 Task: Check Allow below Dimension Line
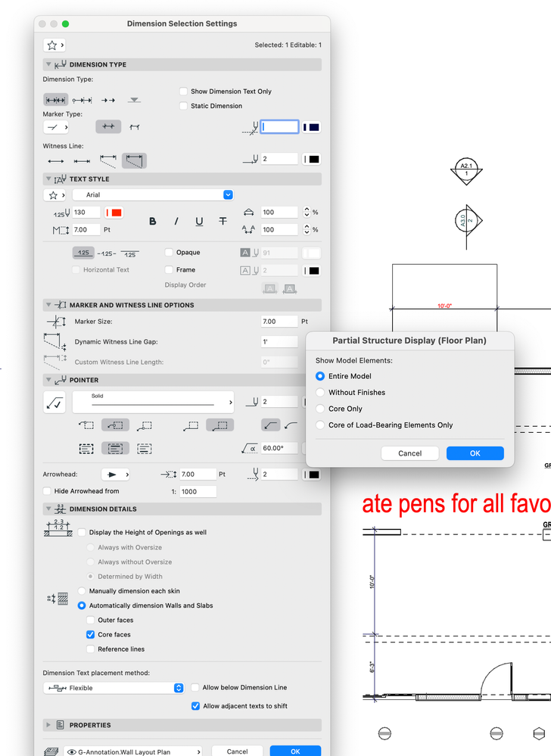point(195,688)
